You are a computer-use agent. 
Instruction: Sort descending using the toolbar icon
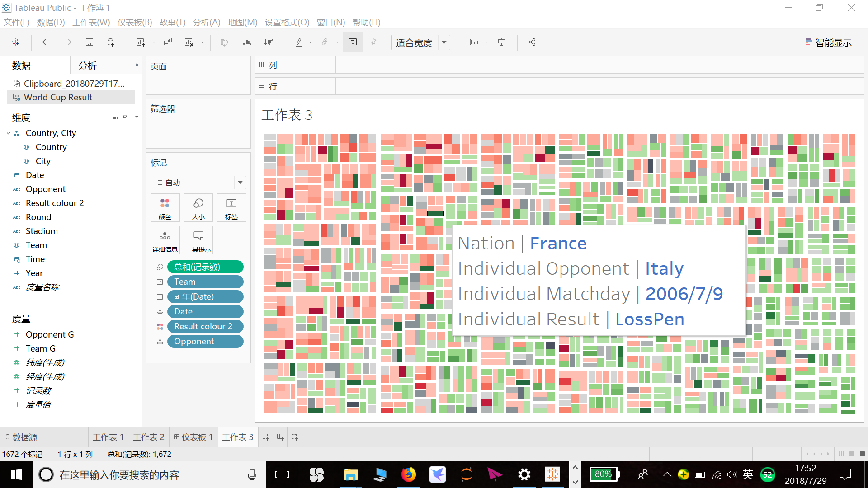[269, 42]
